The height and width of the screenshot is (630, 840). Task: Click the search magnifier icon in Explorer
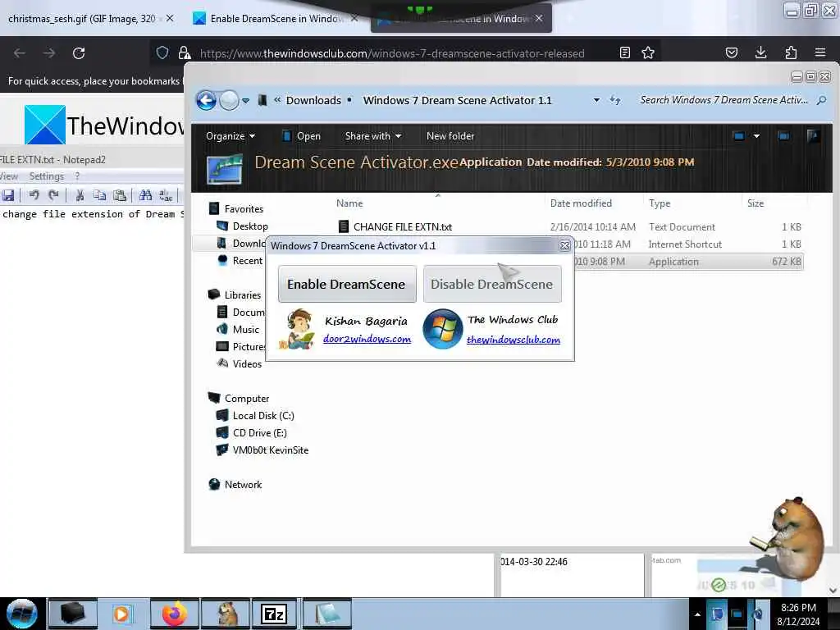coord(821,100)
